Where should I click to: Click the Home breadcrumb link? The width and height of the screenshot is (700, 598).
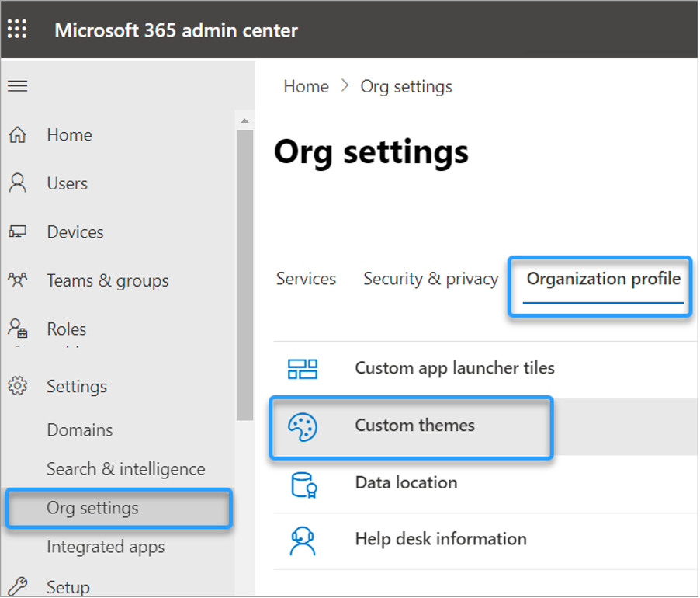click(x=306, y=86)
